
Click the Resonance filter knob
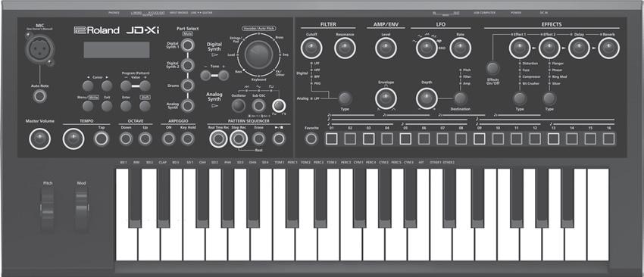click(345, 48)
